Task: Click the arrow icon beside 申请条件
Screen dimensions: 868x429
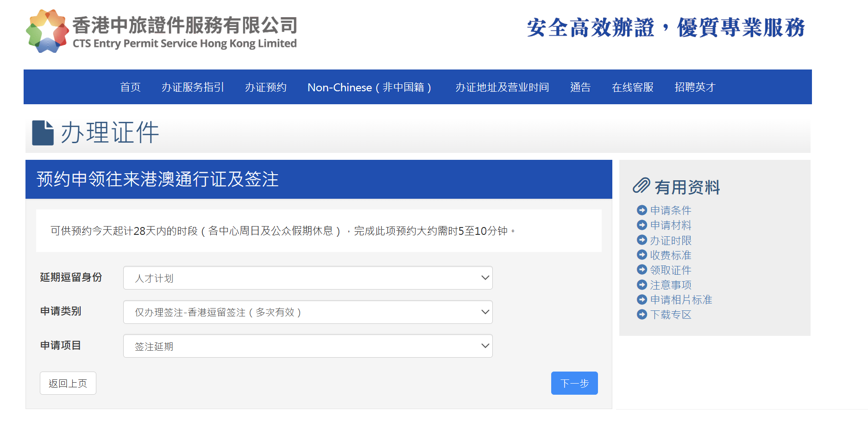Action: [642, 210]
